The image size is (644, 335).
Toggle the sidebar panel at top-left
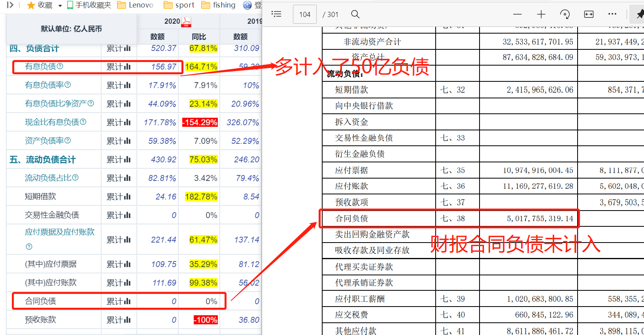tap(10, 5)
